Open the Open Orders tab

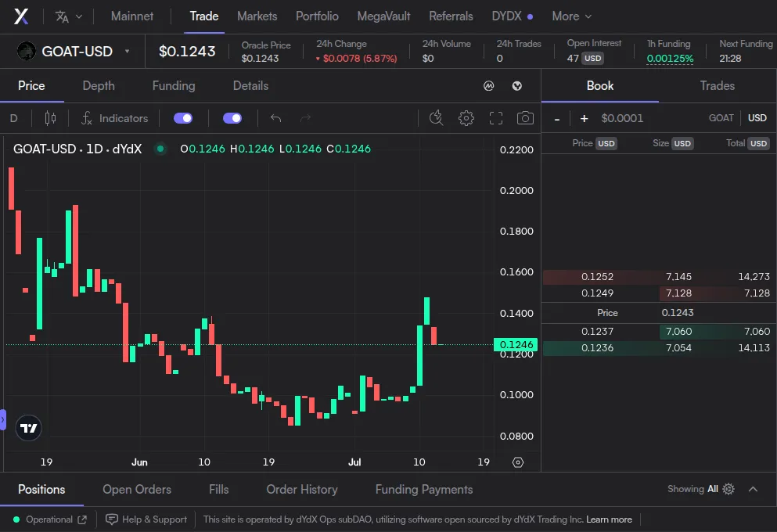point(137,490)
